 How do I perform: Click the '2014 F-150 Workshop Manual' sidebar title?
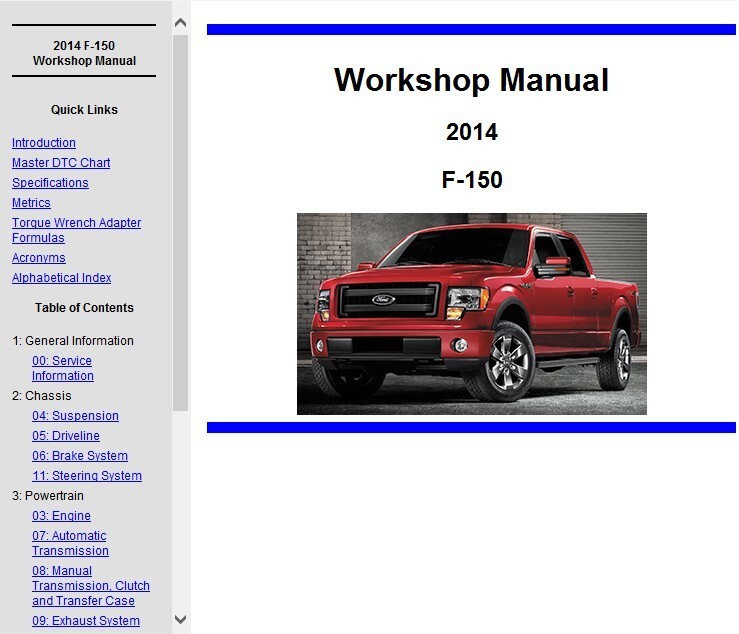(84, 53)
